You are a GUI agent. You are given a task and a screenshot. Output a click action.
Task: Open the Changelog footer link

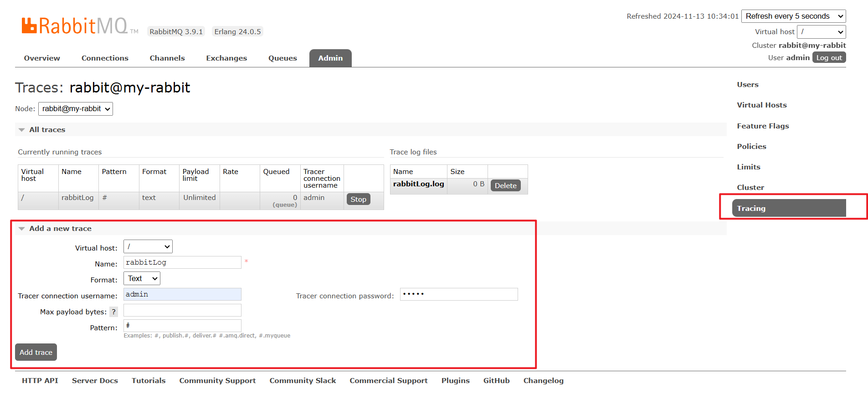(x=543, y=381)
